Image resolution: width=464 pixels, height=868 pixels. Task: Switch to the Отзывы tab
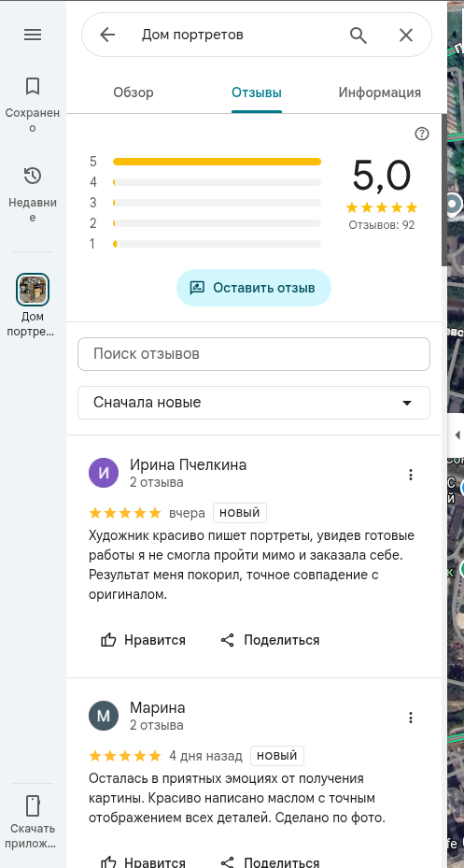point(257,92)
